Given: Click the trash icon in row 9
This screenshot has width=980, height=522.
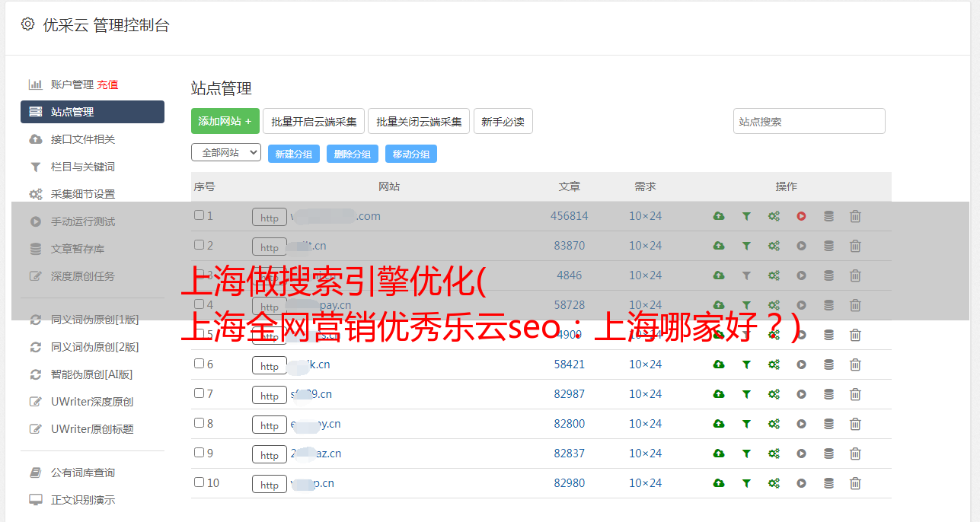Looking at the screenshot, I should point(855,454).
